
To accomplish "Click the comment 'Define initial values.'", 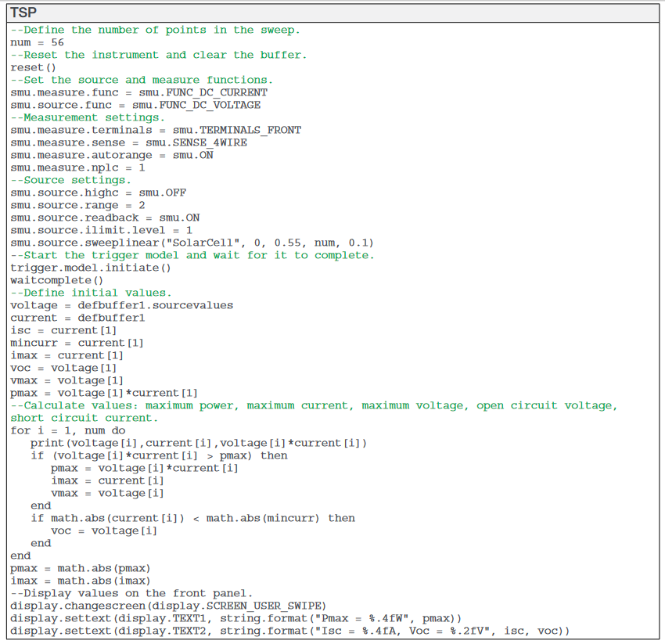I will (92, 293).
